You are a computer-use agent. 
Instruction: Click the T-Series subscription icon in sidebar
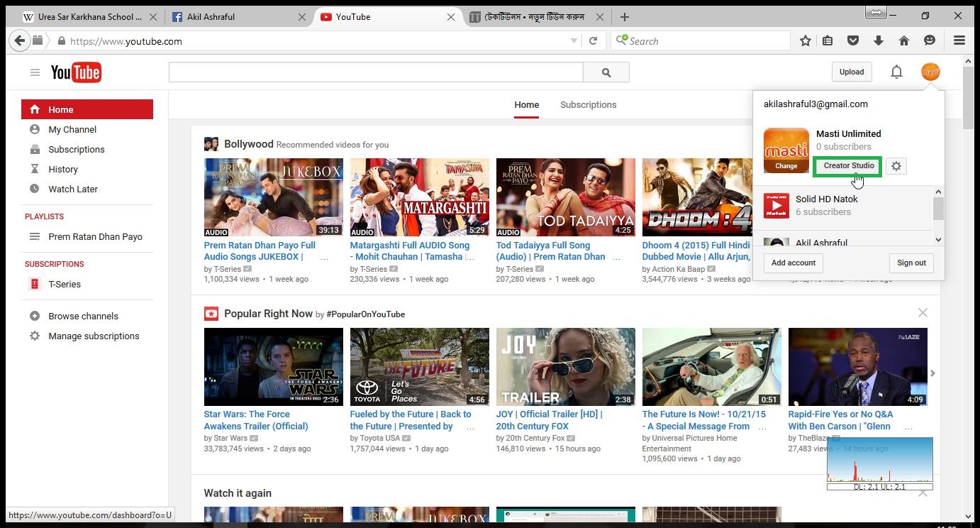pyautogui.click(x=34, y=284)
